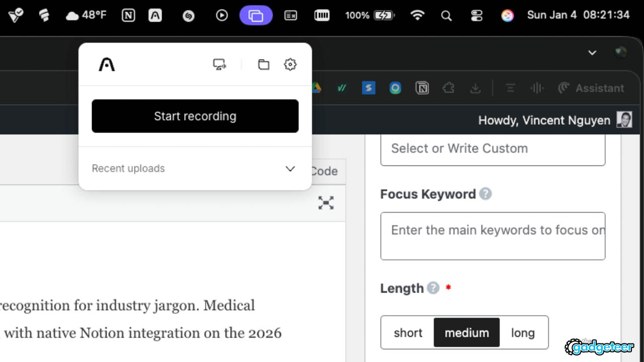Click the Start recording button

195,116
